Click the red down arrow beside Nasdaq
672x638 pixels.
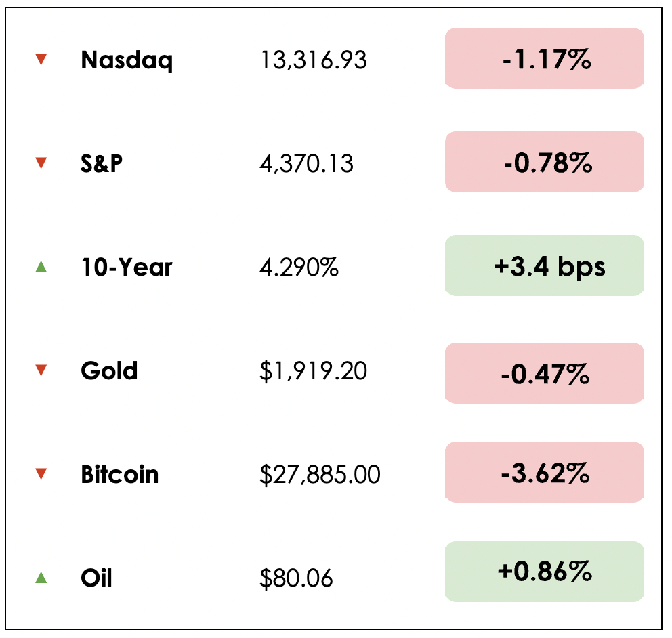41,60
